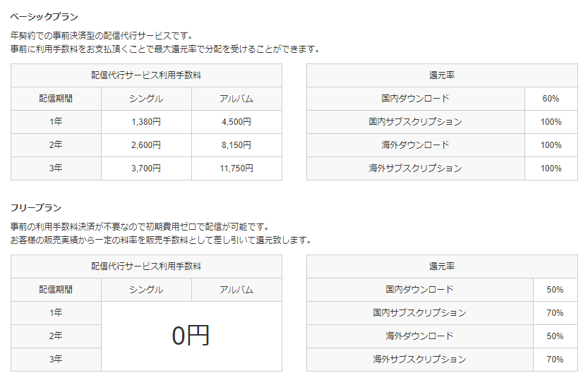The height and width of the screenshot is (380, 588).
Task: Click the 1,380円 single price cell
Action: (x=146, y=122)
